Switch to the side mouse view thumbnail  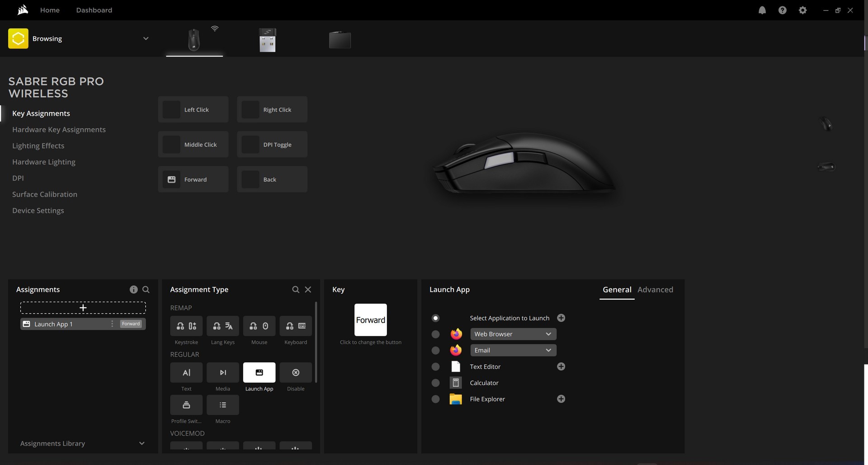pos(826,167)
